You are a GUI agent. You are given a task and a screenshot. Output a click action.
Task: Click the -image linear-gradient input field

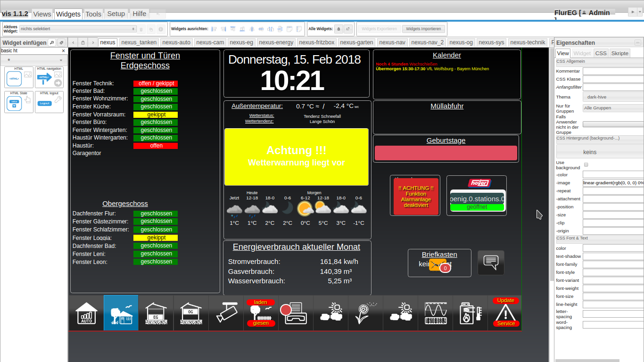(x=613, y=182)
